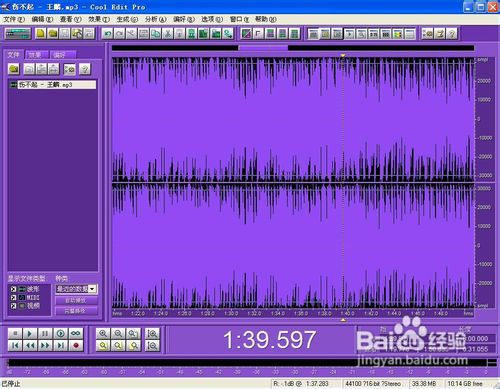
Task: Zoom in horizontally with the plus magnifier
Action: pyautogui.click(x=103, y=333)
